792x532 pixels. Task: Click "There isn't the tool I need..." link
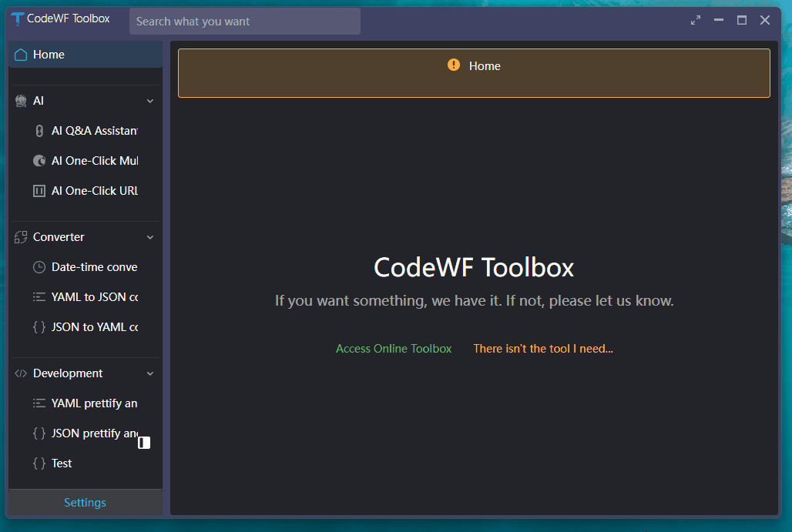[x=543, y=349]
